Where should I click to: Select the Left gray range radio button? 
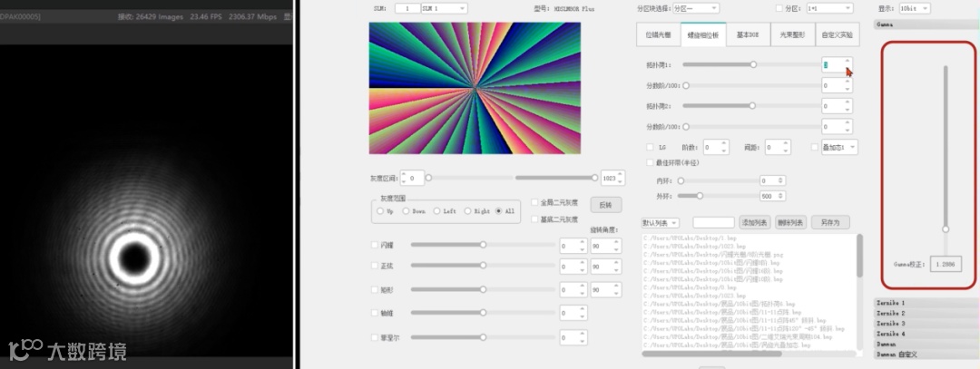click(x=436, y=211)
